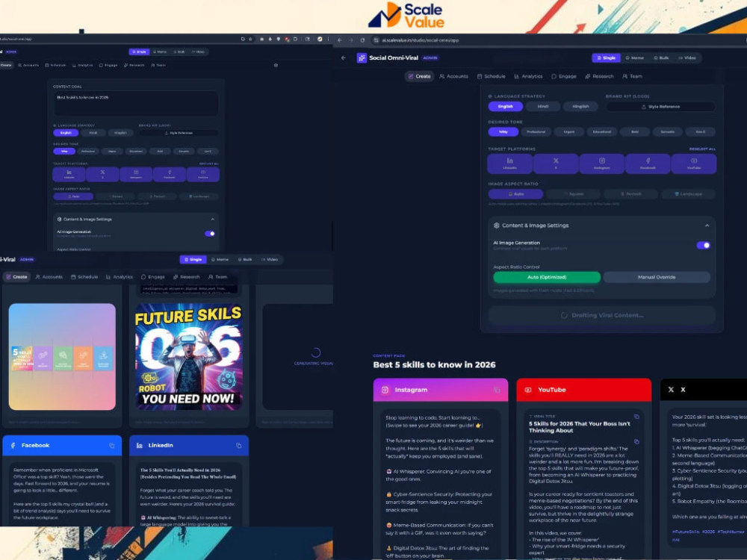Choose Manual Override aspect ratio control
This screenshot has height=560, width=747.
[657, 277]
